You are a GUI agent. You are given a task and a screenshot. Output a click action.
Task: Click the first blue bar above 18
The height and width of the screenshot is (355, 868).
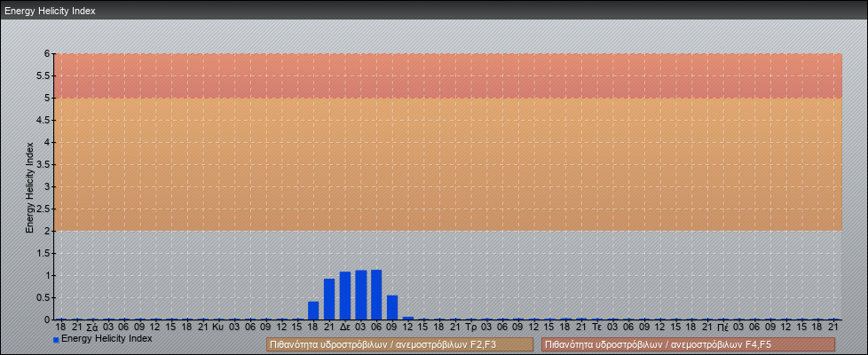coord(313,311)
